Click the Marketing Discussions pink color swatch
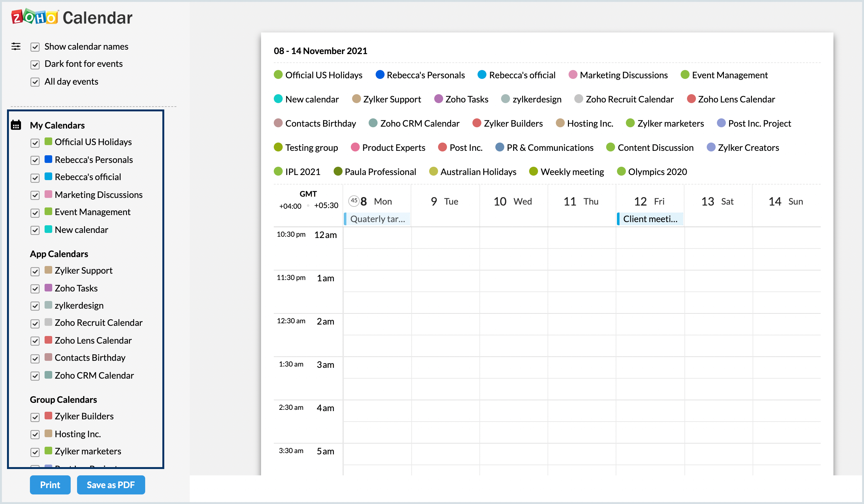This screenshot has height=504, width=864. 48,194
